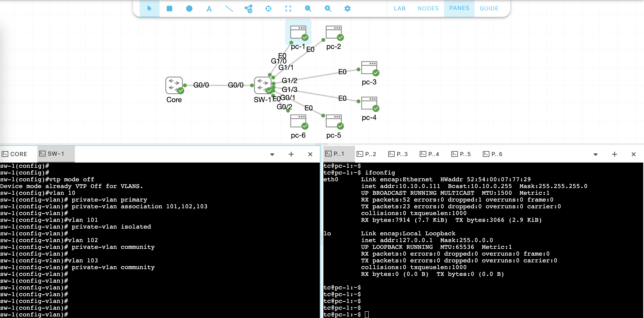
Task: Select the text annotation tool
Action: point(209,9)
